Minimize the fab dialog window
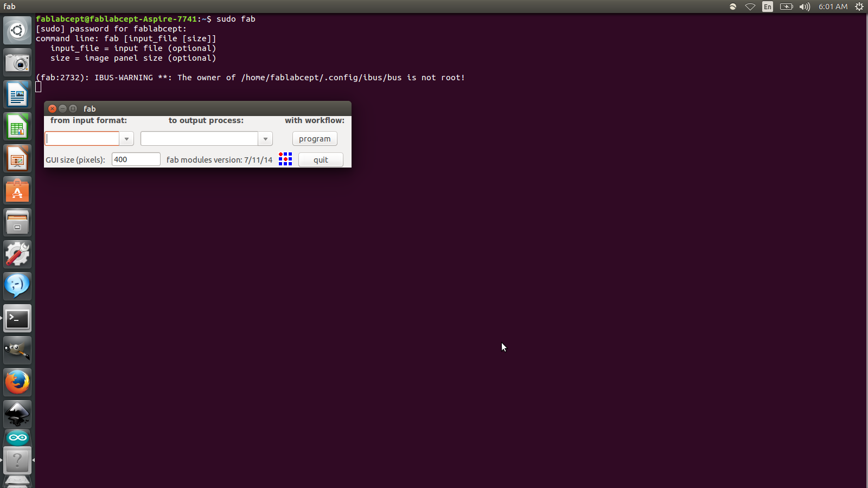Image resolution: width=868 pixels, height=488 pixels. (63, 108)
